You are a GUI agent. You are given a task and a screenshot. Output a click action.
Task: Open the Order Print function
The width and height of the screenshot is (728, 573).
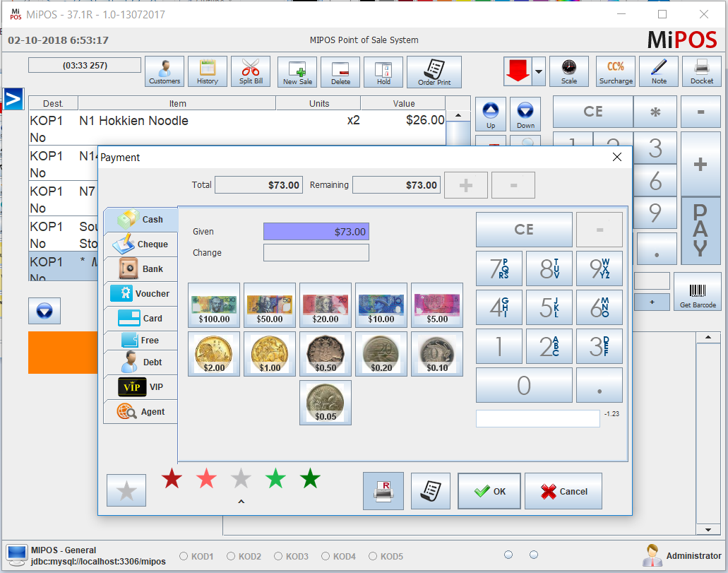click(x=433, y=71)
